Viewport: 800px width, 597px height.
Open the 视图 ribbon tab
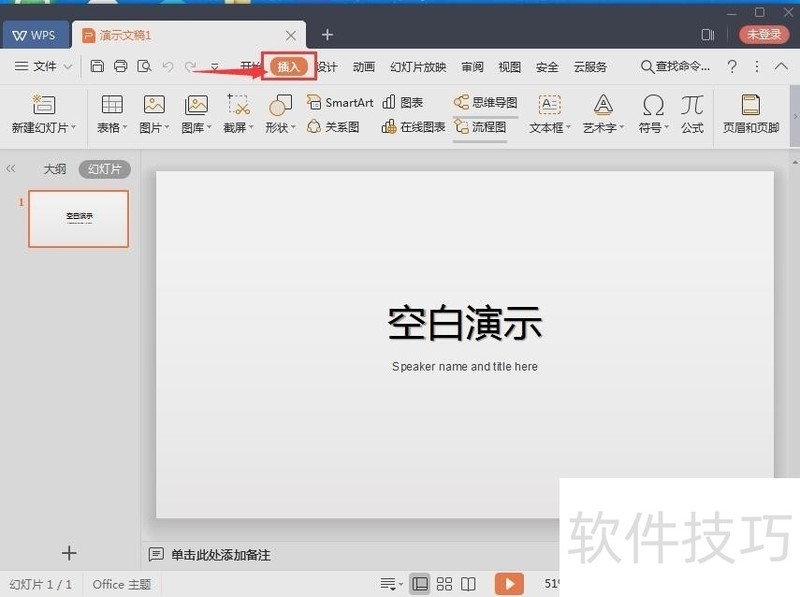[510, 67]
